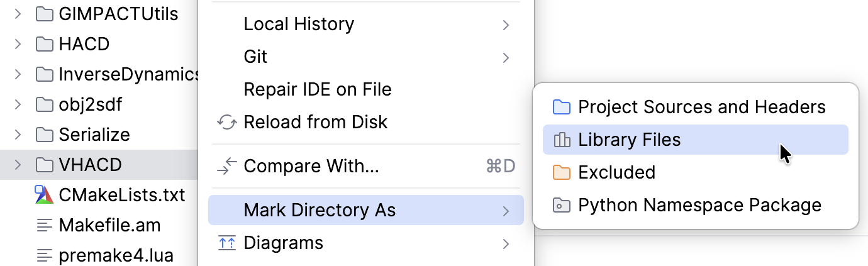Click the Reload from Disk icon
The image size is (868, 266).
(226, 122)
